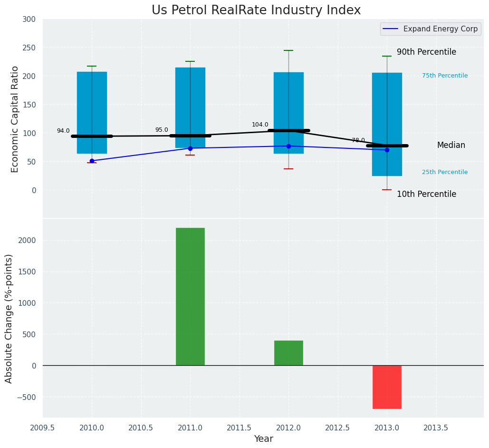Click the 104.0 median value label
Screen dimensions: 489x448
260,125
